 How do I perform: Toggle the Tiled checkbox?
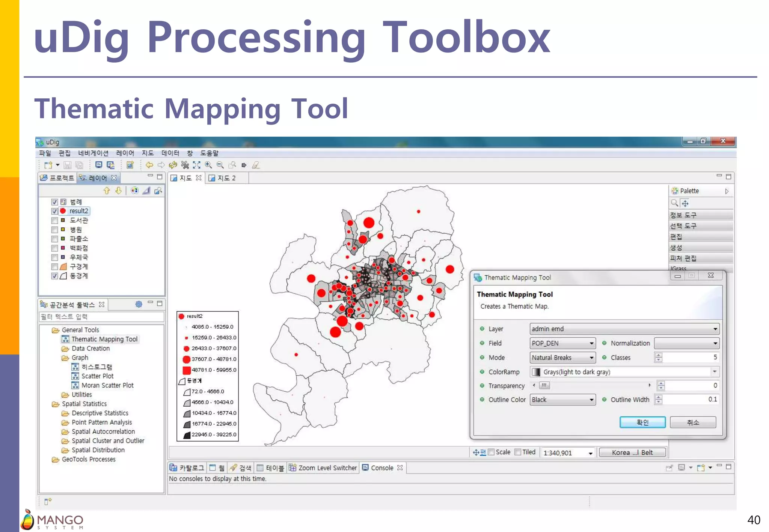click(x=518, y=452)
